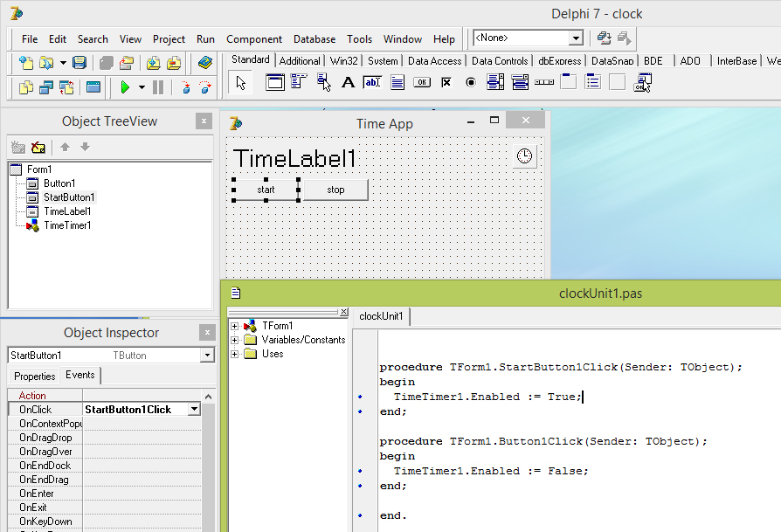Switch to the Win32 palette tab
781x532 pixels.
pos(343,61)
